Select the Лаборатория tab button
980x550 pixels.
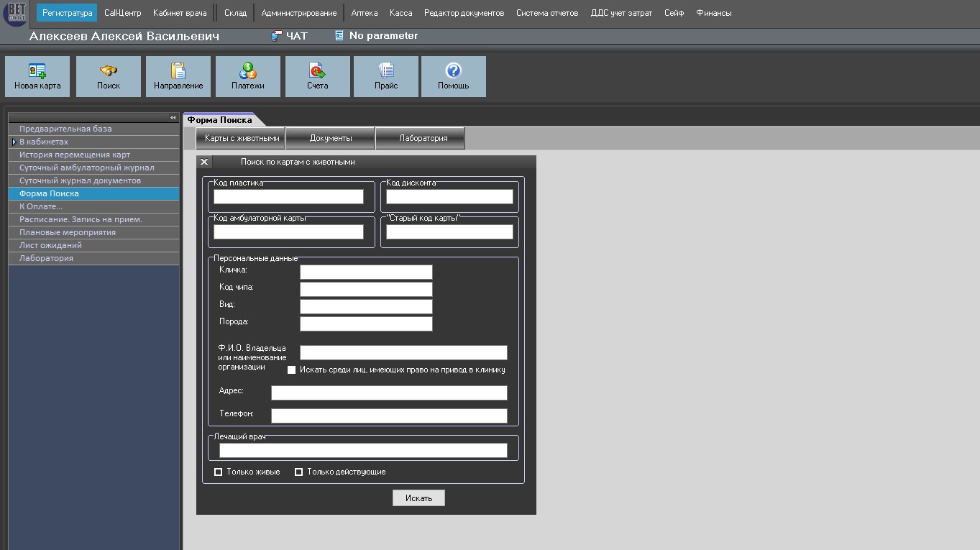[x=423, y=138]
